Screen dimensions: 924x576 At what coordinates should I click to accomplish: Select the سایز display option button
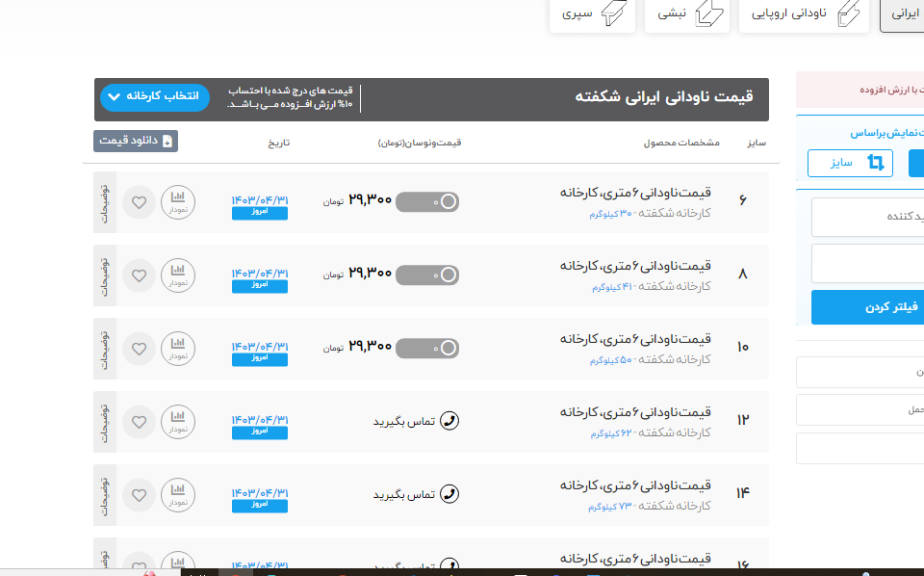click(850, 163)
